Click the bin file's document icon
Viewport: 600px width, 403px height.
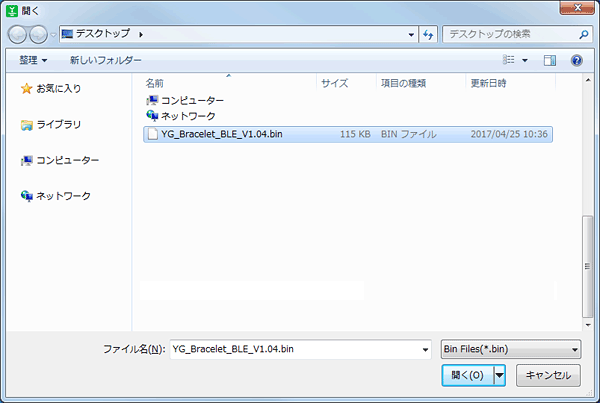pos(153,134)
